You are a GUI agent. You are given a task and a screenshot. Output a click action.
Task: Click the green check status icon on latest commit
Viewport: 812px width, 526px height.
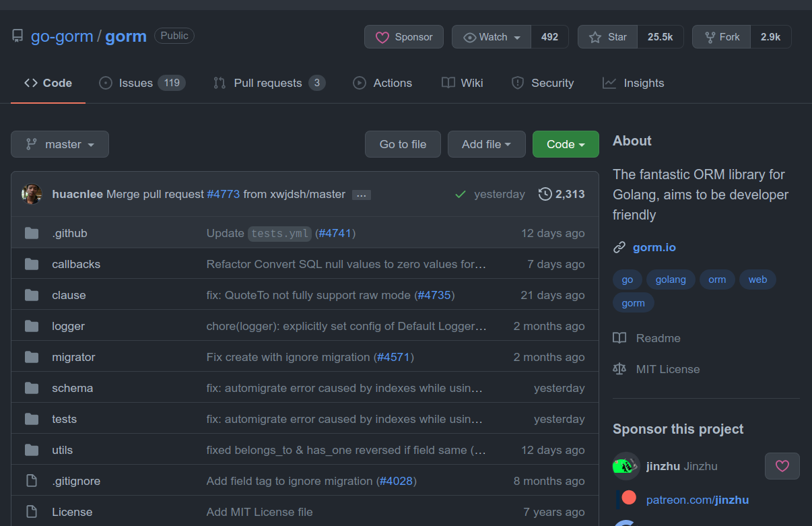(461, 195)
